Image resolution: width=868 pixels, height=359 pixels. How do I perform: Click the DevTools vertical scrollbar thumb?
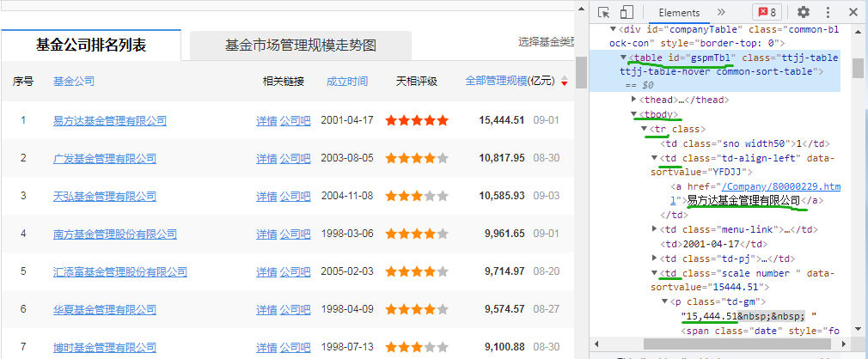(x=858, y=68)
